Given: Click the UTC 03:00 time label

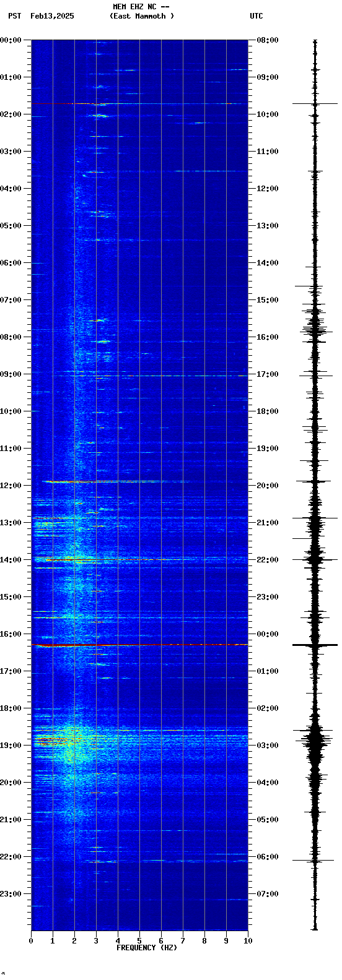Looking at the screenshot, I should 268,746.
